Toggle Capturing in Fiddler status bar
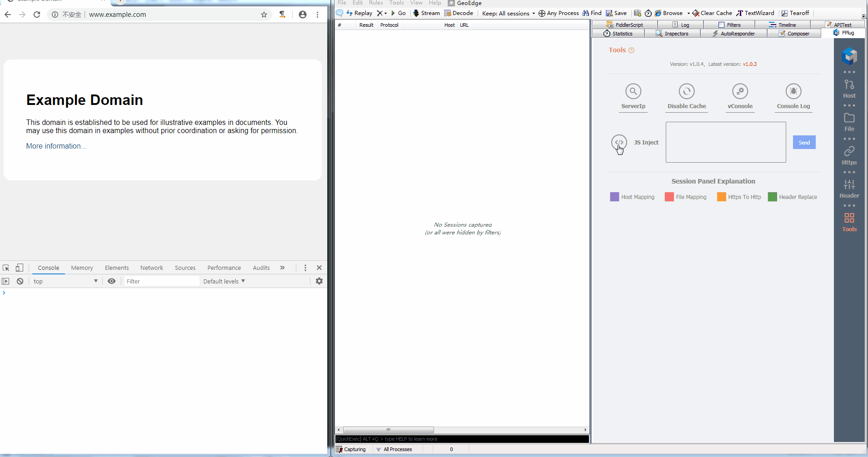The width and height of the screenshot is (868, 457). [x=351, y=449]
